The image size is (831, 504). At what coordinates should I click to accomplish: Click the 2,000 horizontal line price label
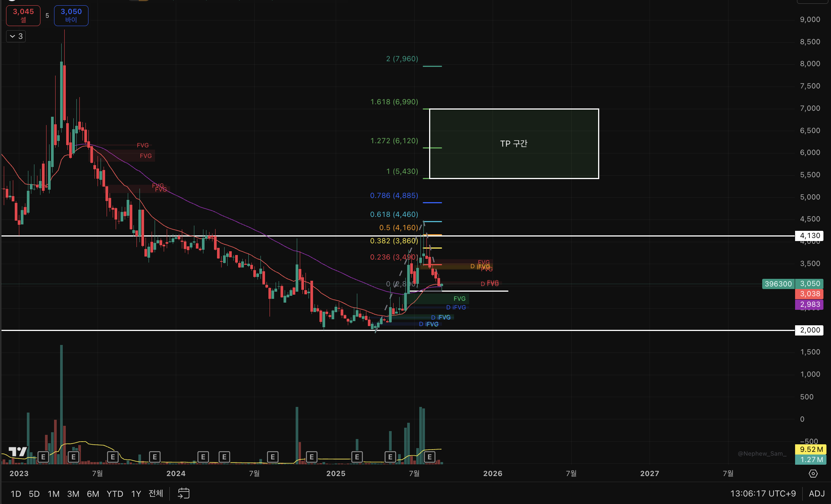point(810,330)
